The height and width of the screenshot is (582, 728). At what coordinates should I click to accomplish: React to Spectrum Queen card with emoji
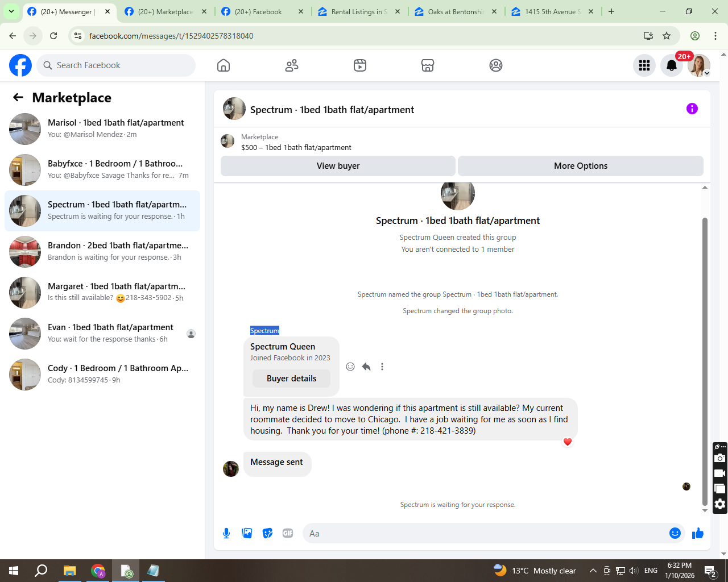tap(350, 367)
